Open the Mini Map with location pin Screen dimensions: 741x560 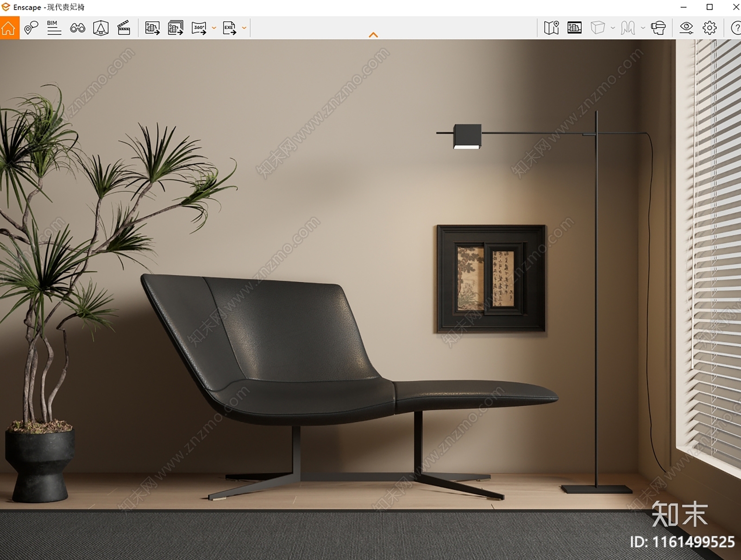551,28
